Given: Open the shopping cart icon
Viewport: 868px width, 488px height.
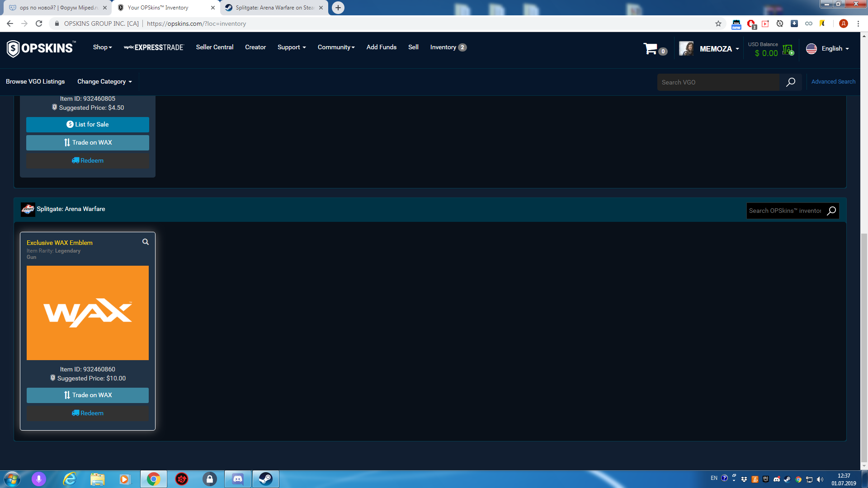Looking at the screenshot, I should pyautogui.click(x=651, y=48).
